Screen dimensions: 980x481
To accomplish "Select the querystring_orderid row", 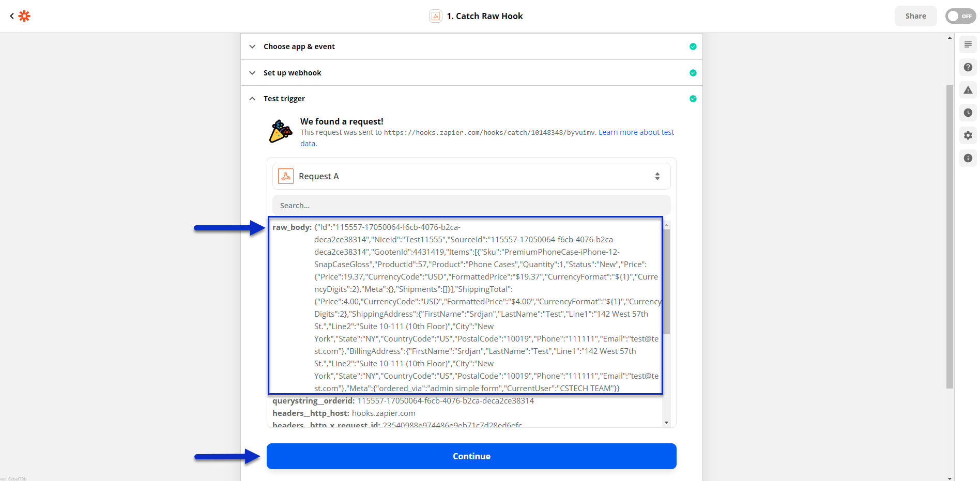I will click(x=403, y=400).
